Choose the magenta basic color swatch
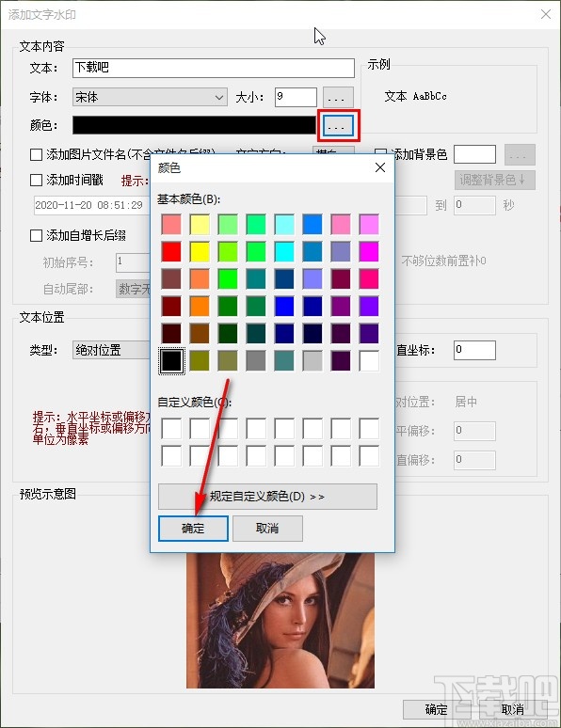The width and height of the screenshot is (561, 728). point(369,252)
